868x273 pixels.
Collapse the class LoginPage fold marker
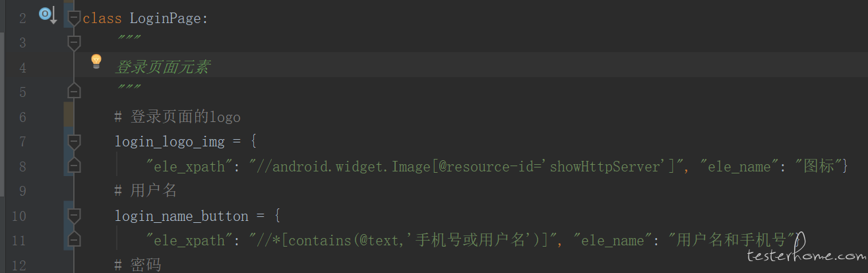(x=74, y=18)
